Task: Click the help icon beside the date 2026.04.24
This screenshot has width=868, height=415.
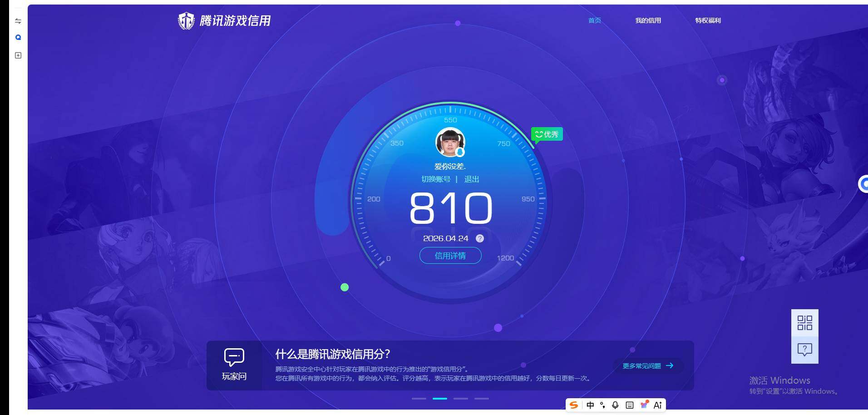Action: (480, 238)
